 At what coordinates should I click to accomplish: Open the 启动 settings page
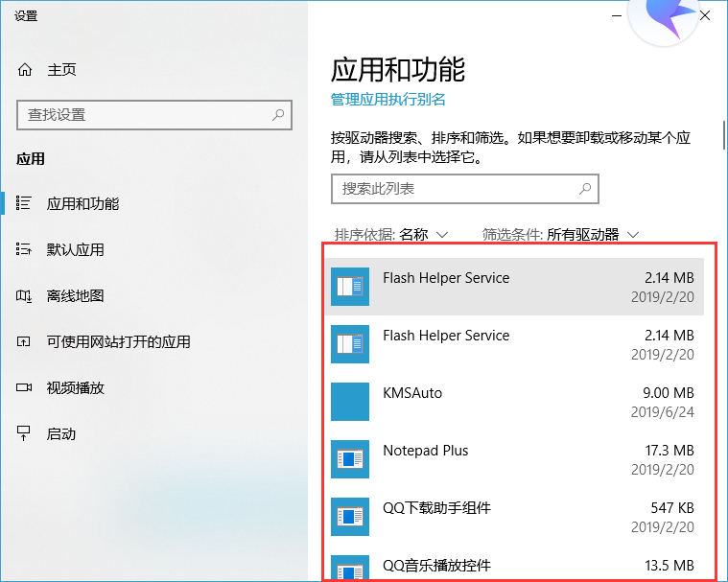(60, 434)
